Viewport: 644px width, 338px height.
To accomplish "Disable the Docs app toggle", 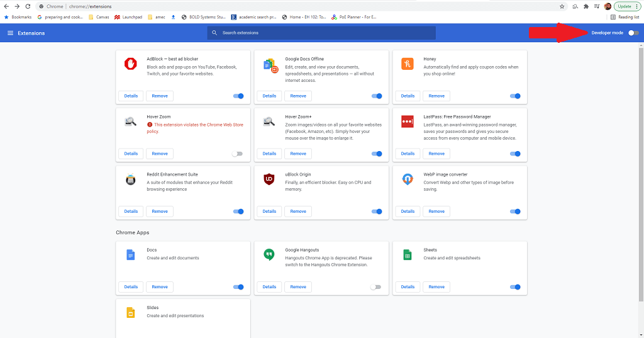I will point(238,287).
